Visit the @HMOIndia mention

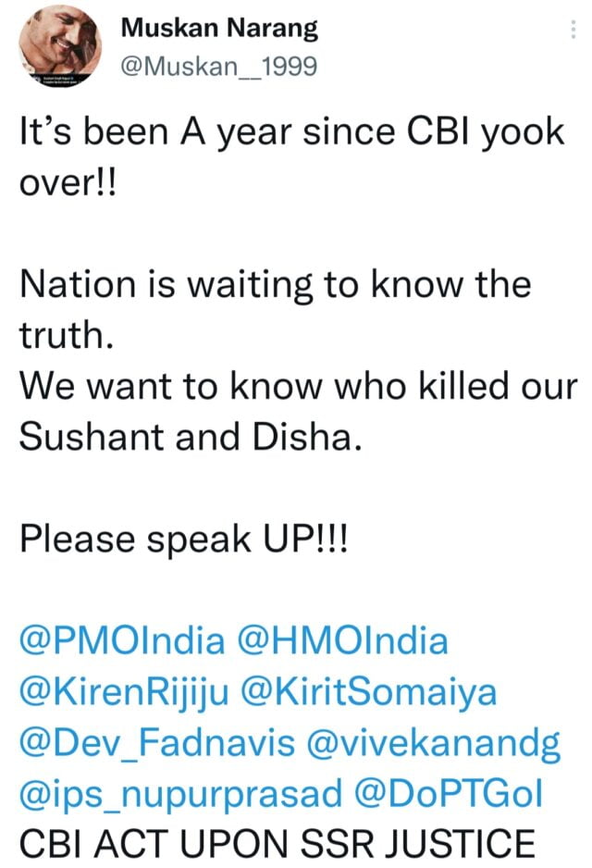point(343,639)
